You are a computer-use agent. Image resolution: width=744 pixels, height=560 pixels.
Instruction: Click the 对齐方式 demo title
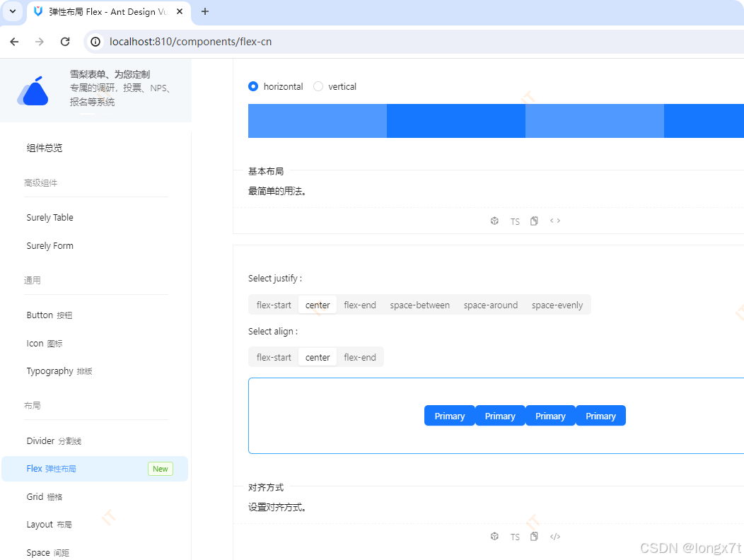tap(266, 487)
